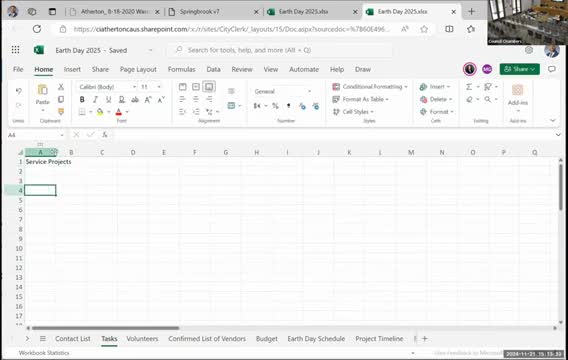Click the Cut scissors icon
Viewport: 568px width, 360px height.
pyautogui.click(x=61, y=87)
